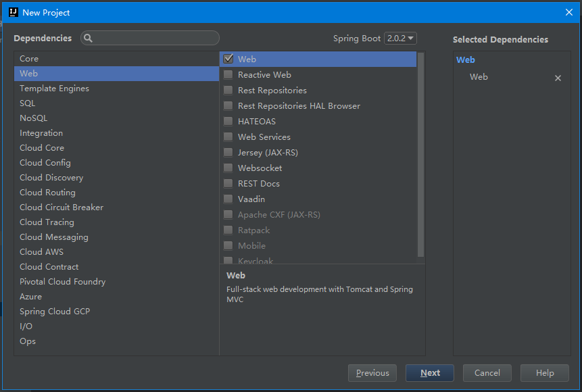Open the Template Engines category
This screenshot has width=582, height=392.
click(116, 89)
